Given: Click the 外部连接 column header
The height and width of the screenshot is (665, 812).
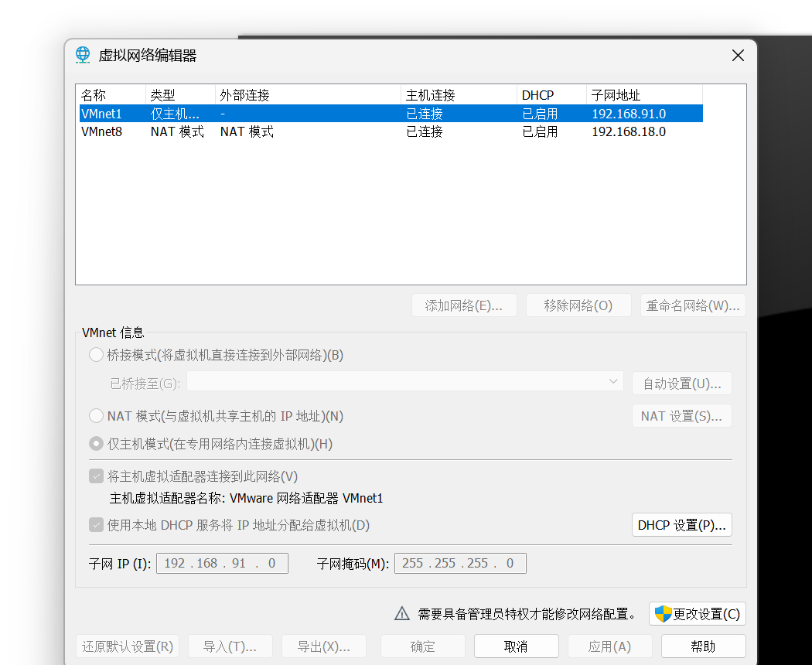Looking at the screenshot, I should (308, 95).
